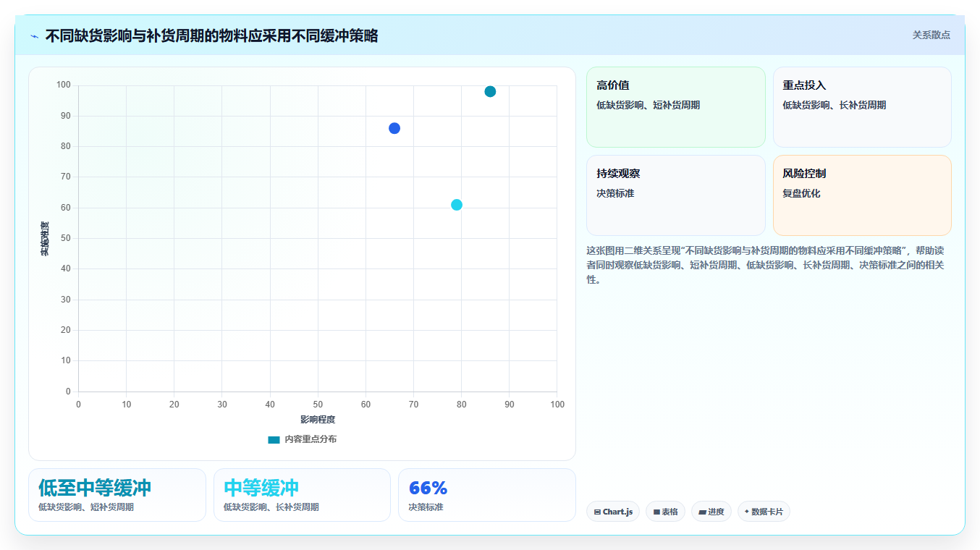Click the 内容重点分布 legend label

click(x=311, y=439)
